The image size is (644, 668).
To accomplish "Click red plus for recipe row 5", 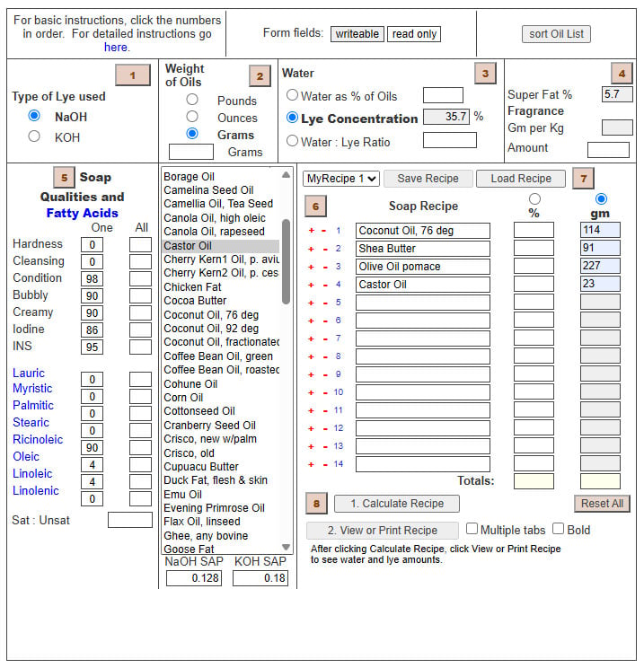I will (311, 303).
